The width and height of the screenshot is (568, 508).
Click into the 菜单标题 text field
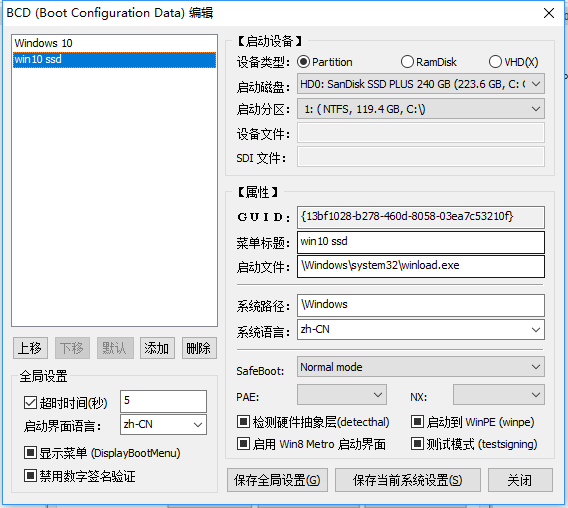(421, 242)
